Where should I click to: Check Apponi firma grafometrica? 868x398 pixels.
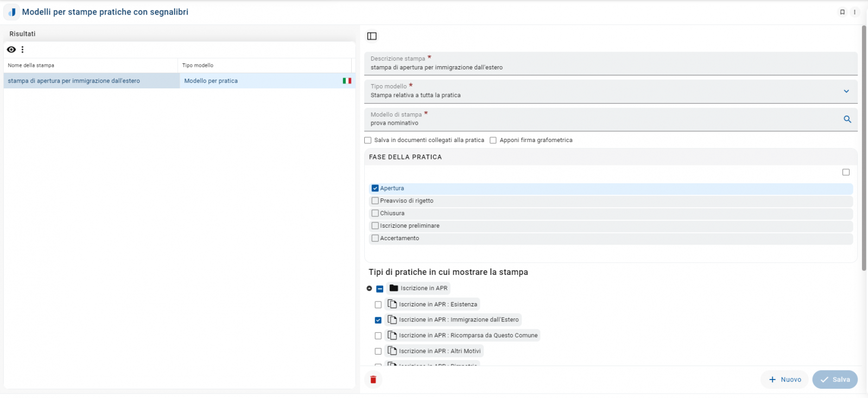(x=493, y=140)
